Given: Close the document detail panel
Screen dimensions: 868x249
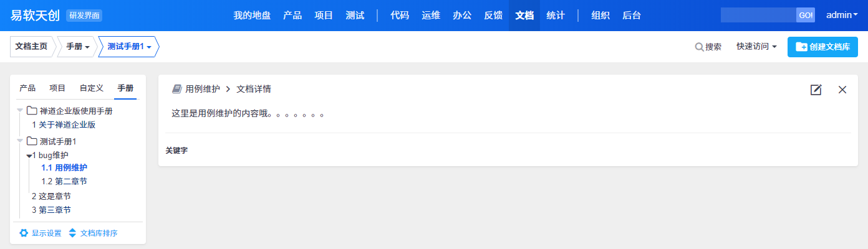Looking at the screenshot, I should pos(842,90).
